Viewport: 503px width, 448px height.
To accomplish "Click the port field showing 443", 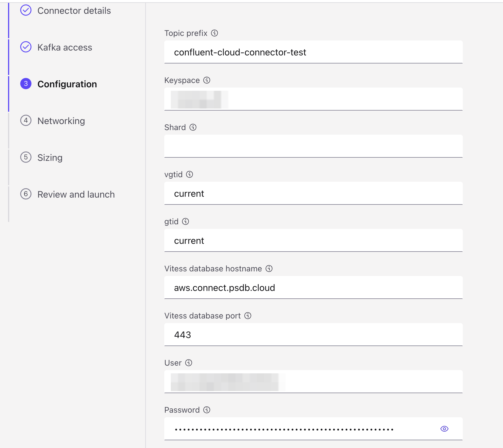I will [313, 335].
